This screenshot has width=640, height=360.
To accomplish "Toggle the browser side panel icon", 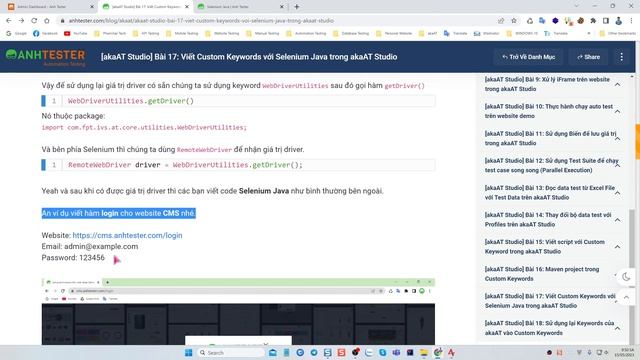I will [x=606, y=20].
